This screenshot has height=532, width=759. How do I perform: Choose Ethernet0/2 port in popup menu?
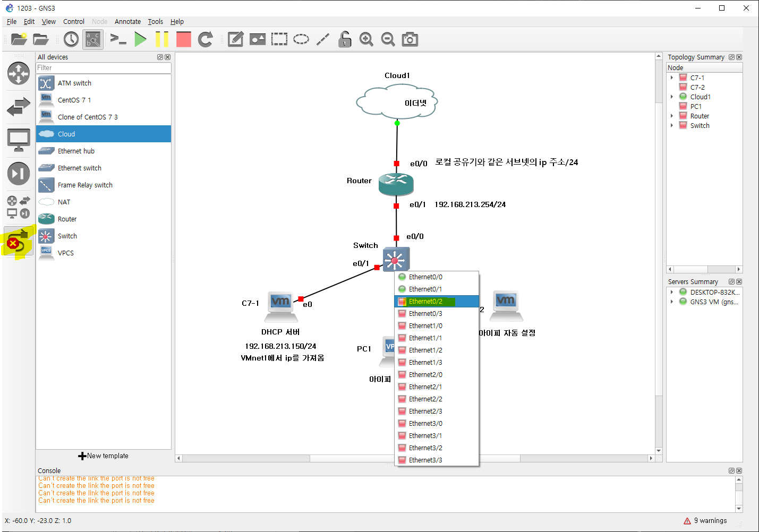tap(437, 302)
